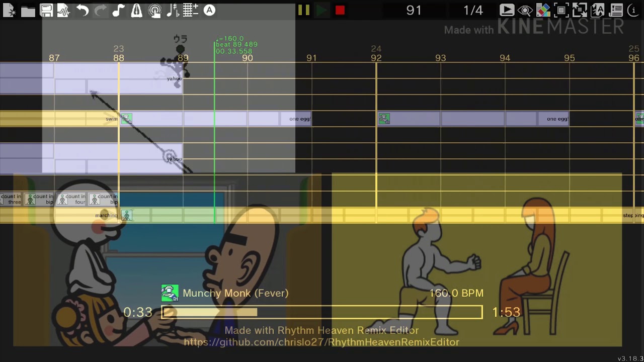The width and height of the screenshot is (644, 362).
Task: Redo the last undone action
Action: point(100,11)
